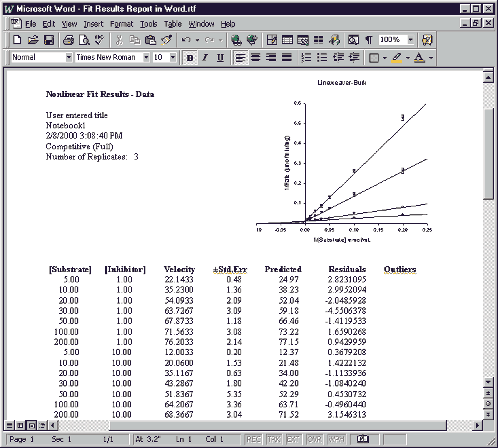Image resolution: width=498 pixels, height=448 pixels.
Task: Increase paragraph indent
Action: (x=354, y=58)
